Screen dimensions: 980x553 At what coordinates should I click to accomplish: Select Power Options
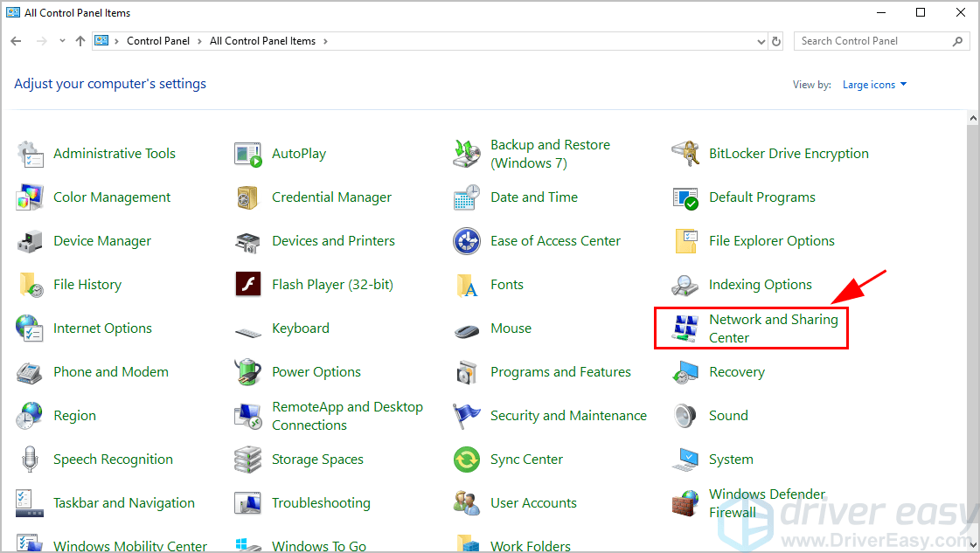(x=316, y=371)
